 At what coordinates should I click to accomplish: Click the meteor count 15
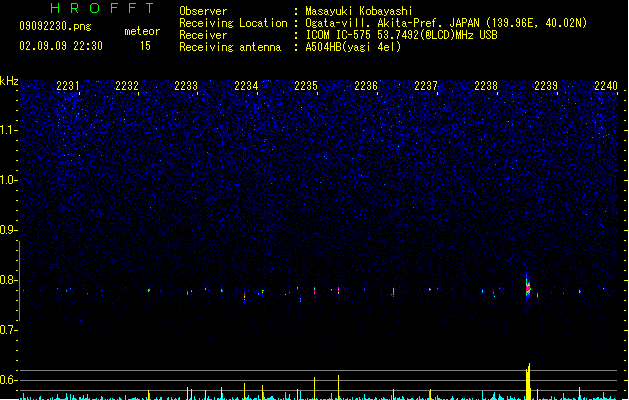(145, 46)
